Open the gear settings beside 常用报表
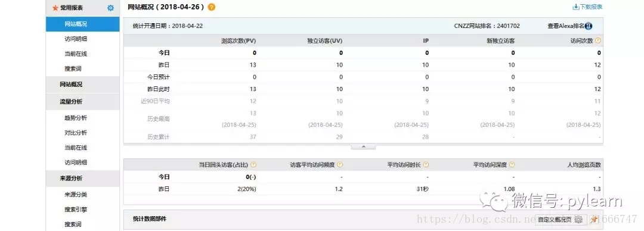This screenshot has height=231, width=644. tap(110, 8)
